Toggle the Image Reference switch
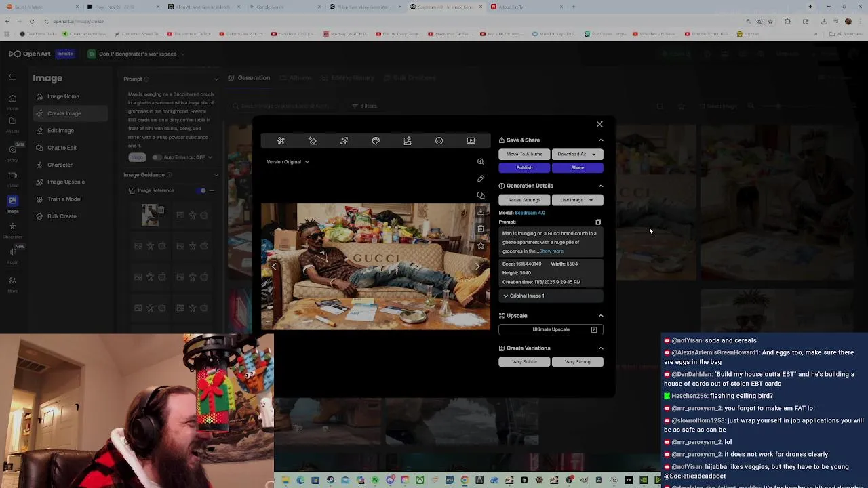Screen dimensions: 868x488 (x=201, y=190)
